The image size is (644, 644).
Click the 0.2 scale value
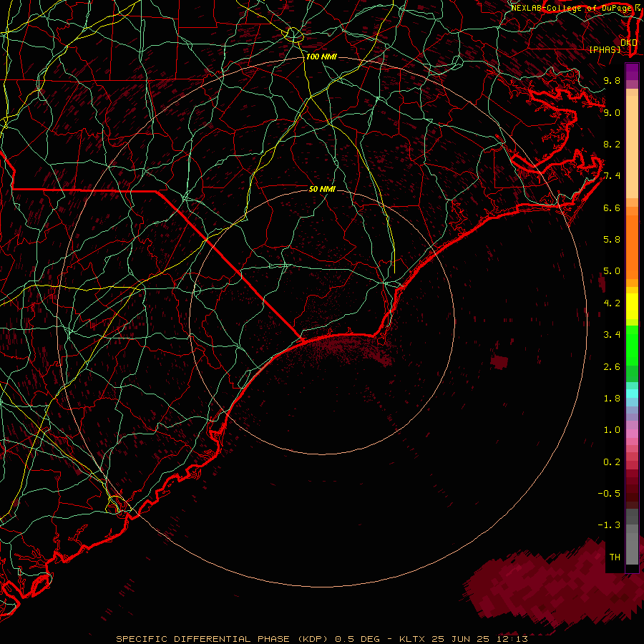pos(612,462)
